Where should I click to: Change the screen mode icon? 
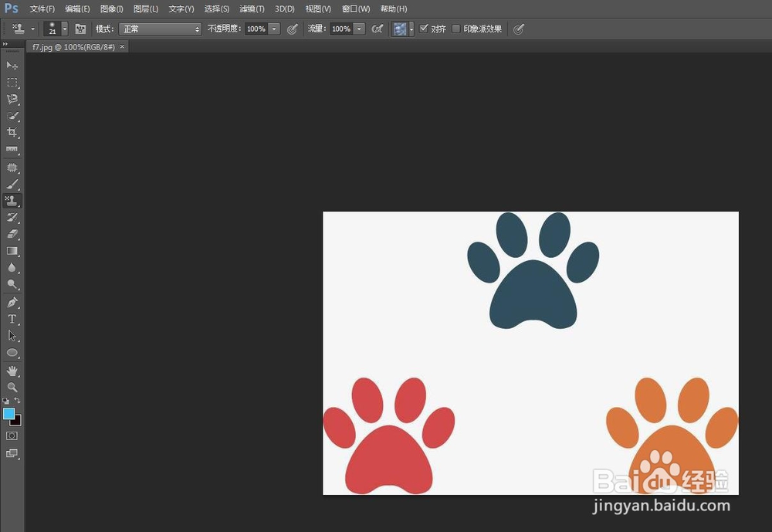click(x=12, y=453)
